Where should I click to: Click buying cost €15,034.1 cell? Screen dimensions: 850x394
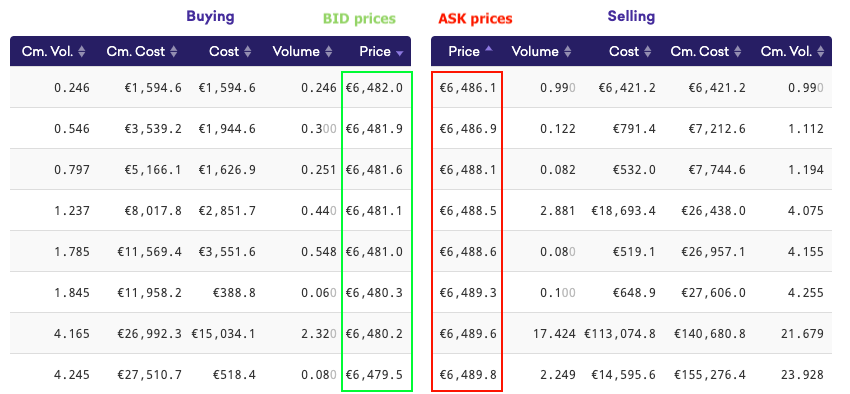point(223,333)
